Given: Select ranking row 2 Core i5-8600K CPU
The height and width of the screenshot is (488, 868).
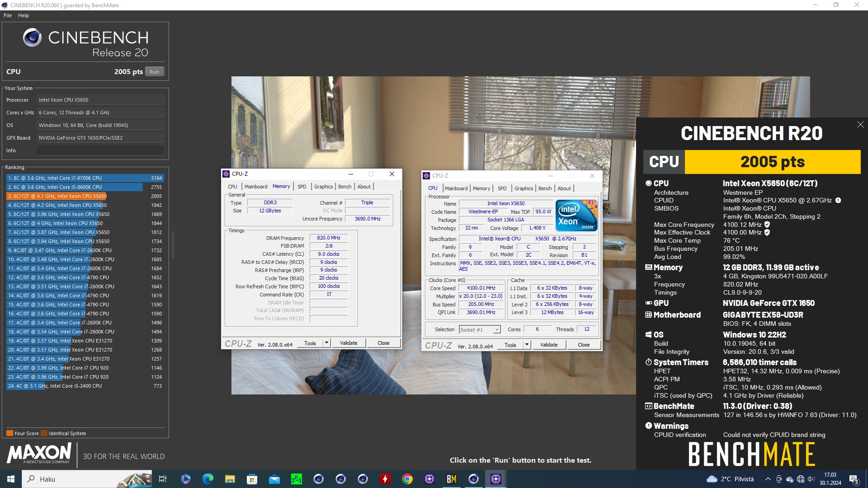Looking at the screenshot, I should tap(85, 187).
